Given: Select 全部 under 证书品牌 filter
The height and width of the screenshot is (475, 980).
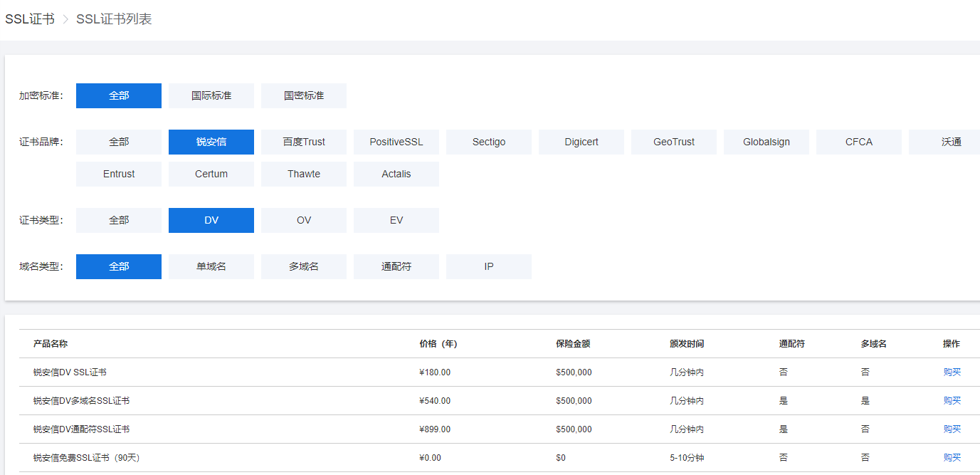Looking at the screenshot, I should [x=119, y=142].
